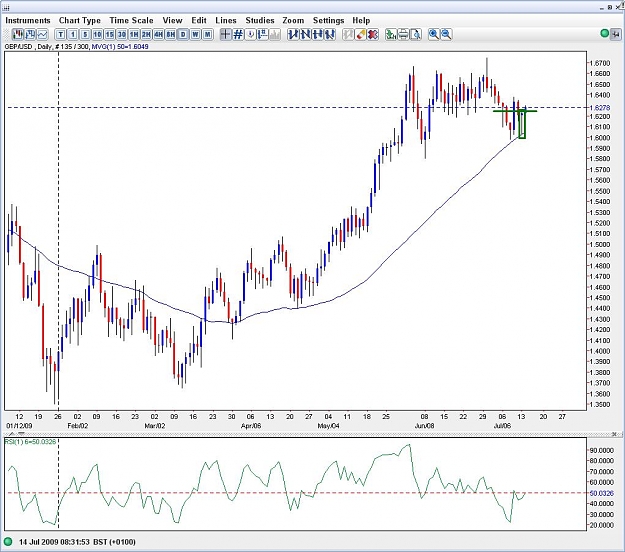This screenshot has width=625, height=552.
Task: Click the MVG(1) 50=1.6049 study label
Action: coord(120,47)
